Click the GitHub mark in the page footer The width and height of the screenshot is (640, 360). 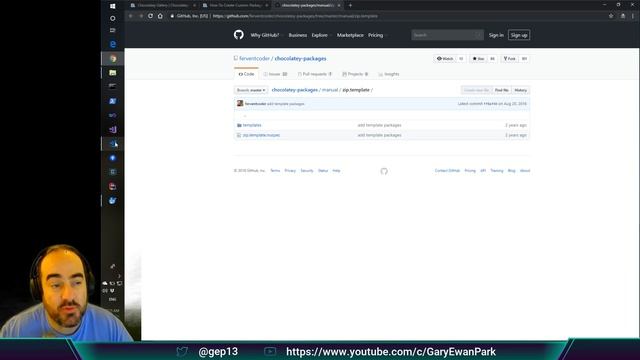coord(384,171)
